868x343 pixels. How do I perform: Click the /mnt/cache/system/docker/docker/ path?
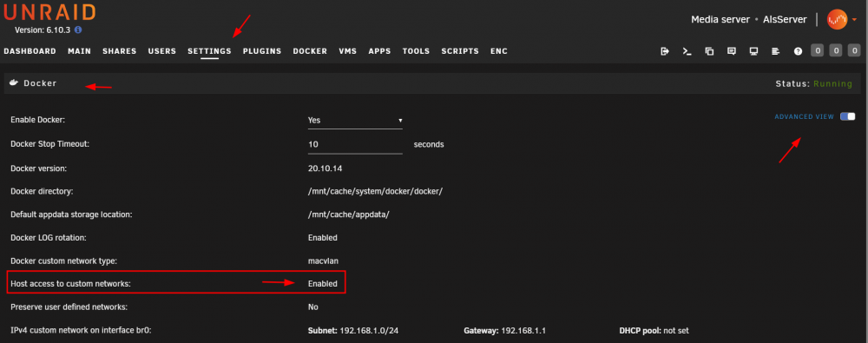point(375,191)
